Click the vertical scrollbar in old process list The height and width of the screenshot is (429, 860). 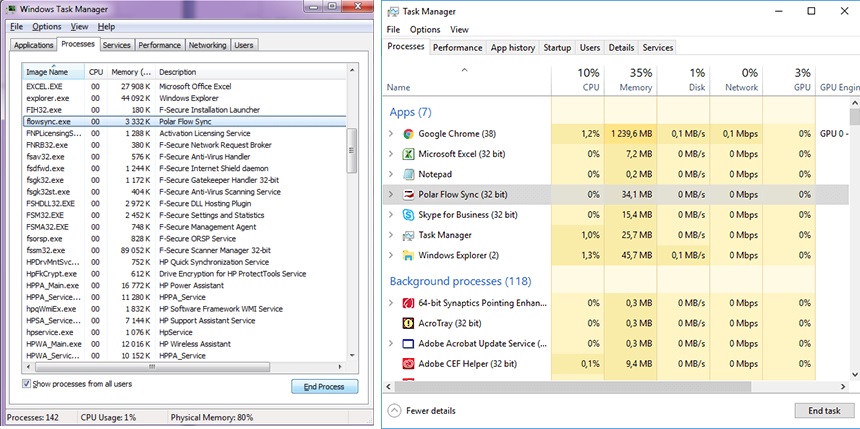[x=352, y=151]
